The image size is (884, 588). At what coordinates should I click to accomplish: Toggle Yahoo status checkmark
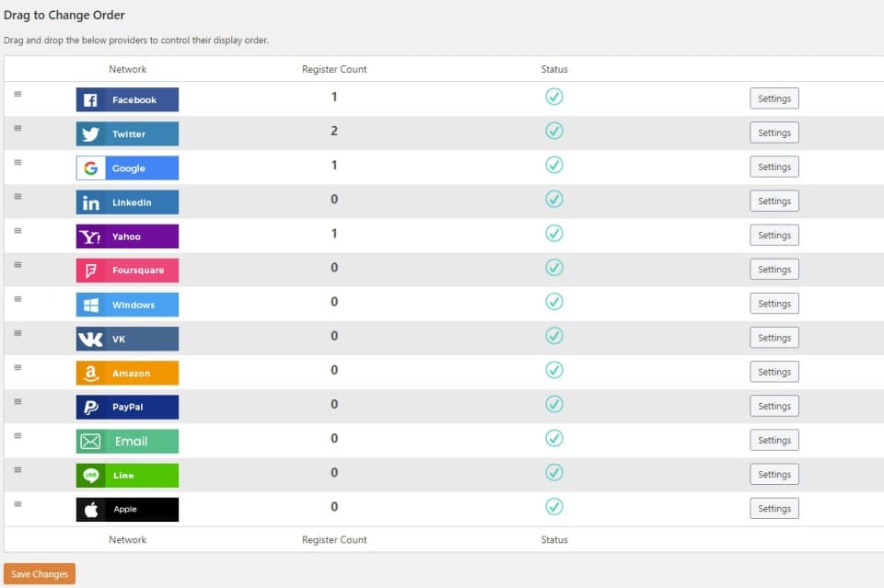click(x=554, y=233)
